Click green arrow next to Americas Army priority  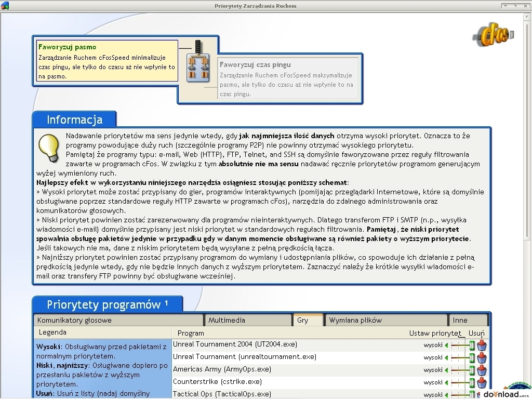(x=446, y=370)
